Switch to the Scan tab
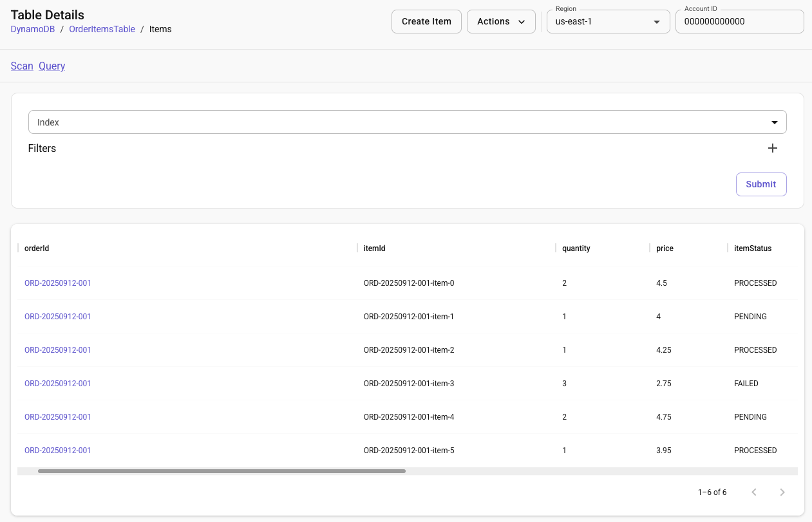 (22, 66)
